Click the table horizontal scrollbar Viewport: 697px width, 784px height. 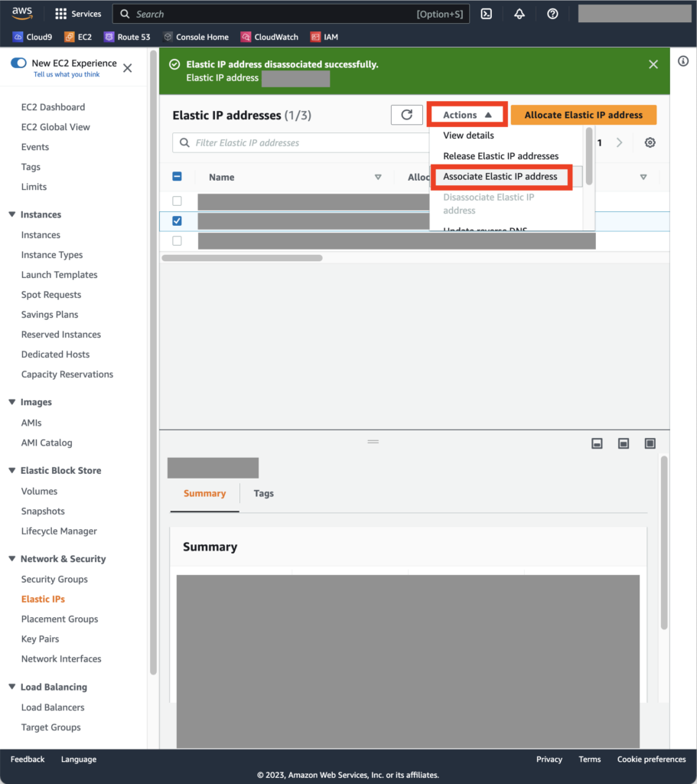tap(243, 258)
